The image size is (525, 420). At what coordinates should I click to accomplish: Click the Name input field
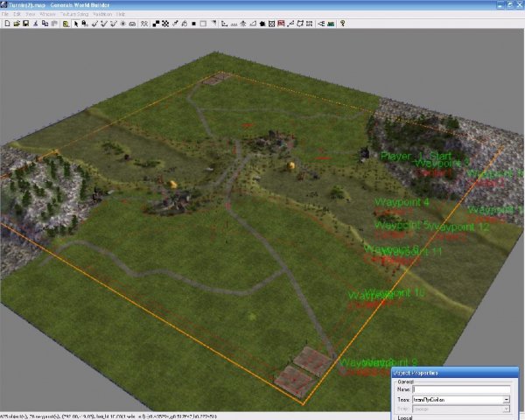pyautogui.click(x=460, y=390)
